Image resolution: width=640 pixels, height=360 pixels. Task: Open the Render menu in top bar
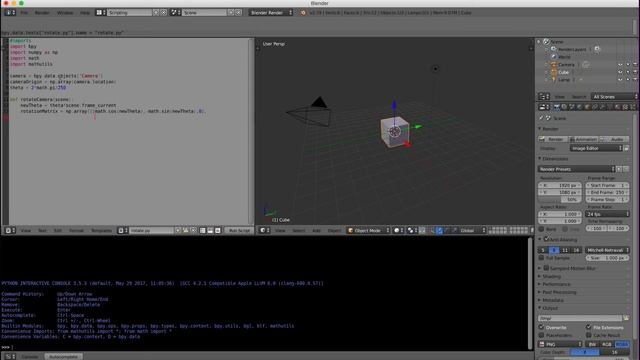tap(42, 13)
